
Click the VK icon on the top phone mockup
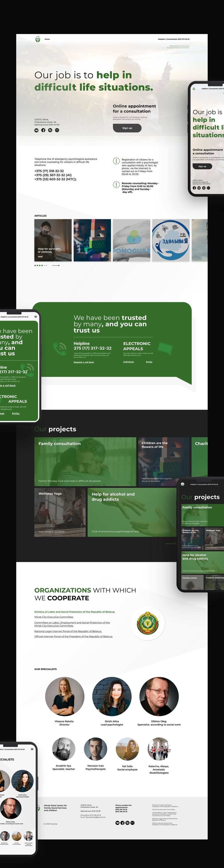pyautogui.click(x=199, y=188)
